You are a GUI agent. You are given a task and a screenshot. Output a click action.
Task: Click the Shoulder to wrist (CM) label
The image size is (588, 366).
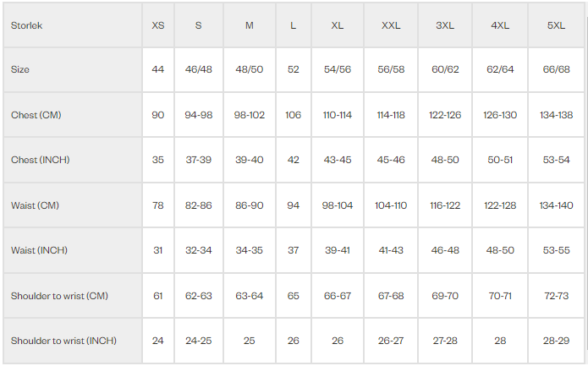[x=59, y=296]
